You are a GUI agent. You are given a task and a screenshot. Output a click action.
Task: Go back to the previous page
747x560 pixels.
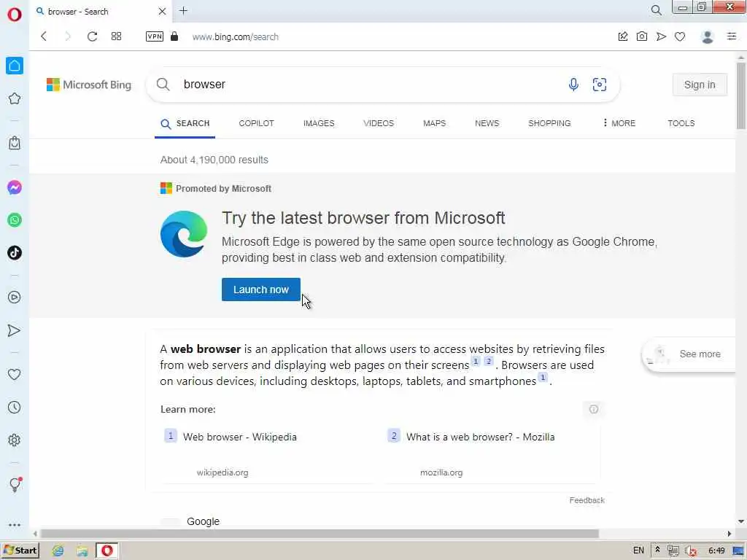click(44, 36)
